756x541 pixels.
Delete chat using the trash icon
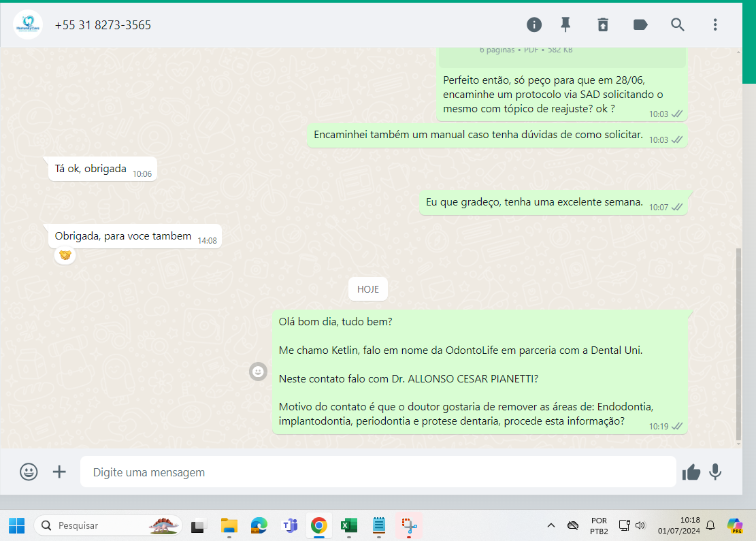[x=603, y=24]
